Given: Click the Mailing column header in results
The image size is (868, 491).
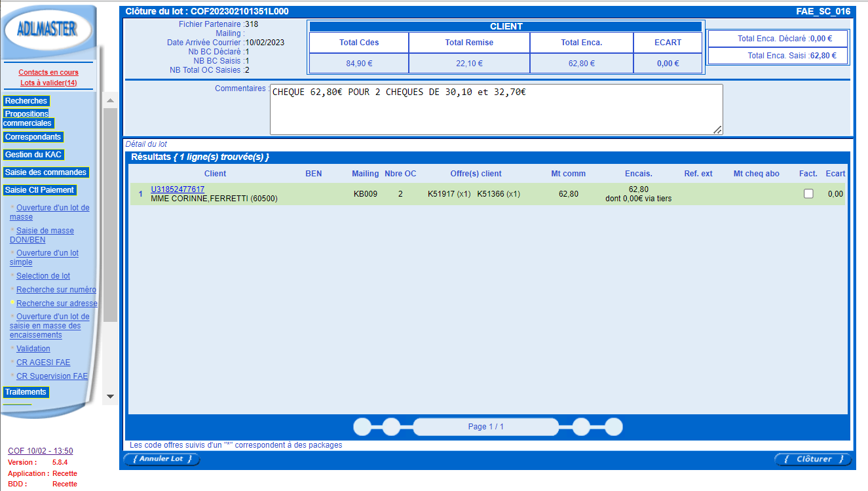Looking at the screenshot, I should click(x=366, y=174).
